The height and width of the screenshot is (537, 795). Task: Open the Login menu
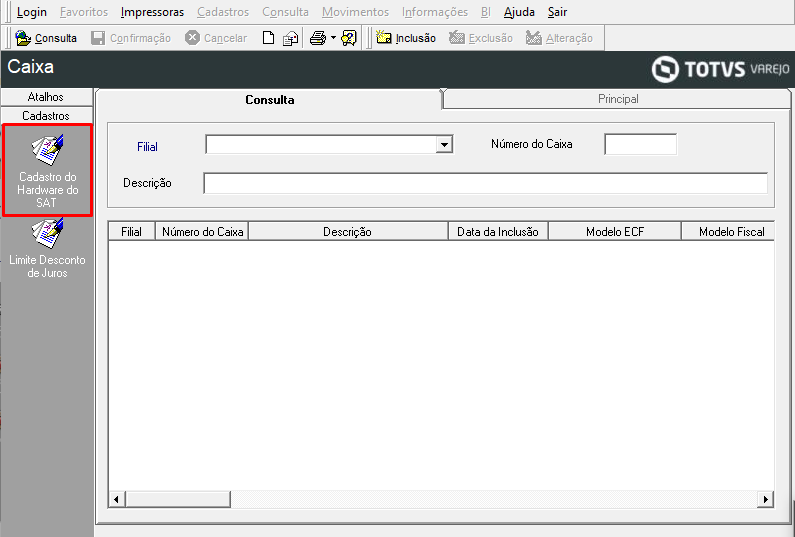[x=31, y=12]
